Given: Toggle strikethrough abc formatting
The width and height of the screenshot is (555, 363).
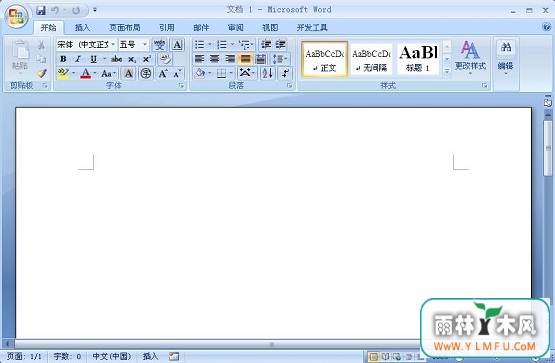Looking at the screenshot, I should 116,59.
